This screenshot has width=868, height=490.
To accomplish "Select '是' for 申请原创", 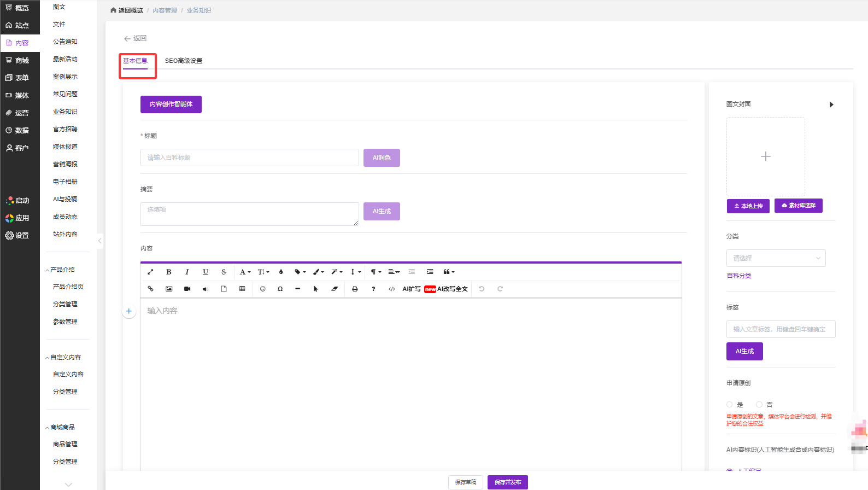I will click(x=729, y=405).
